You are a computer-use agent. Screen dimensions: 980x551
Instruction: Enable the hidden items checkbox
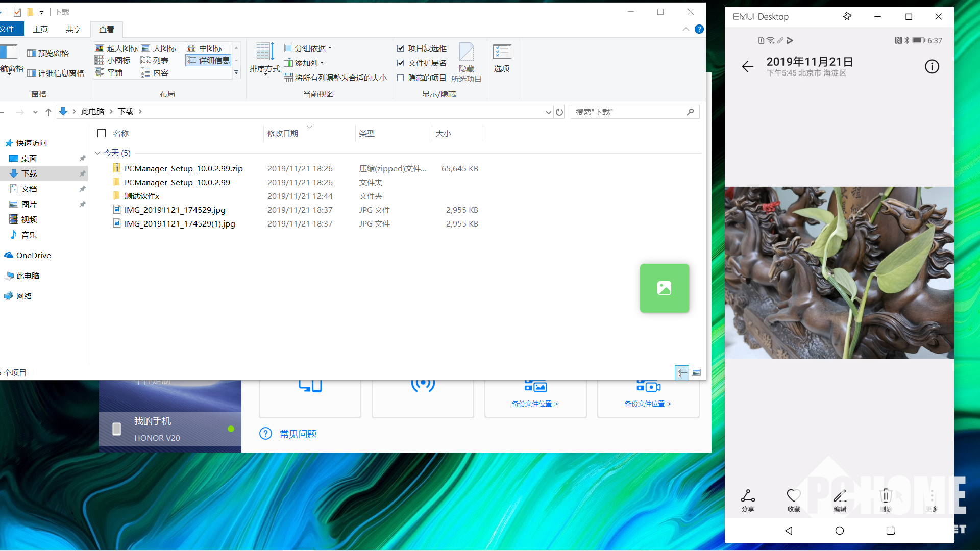pos(401,78)
